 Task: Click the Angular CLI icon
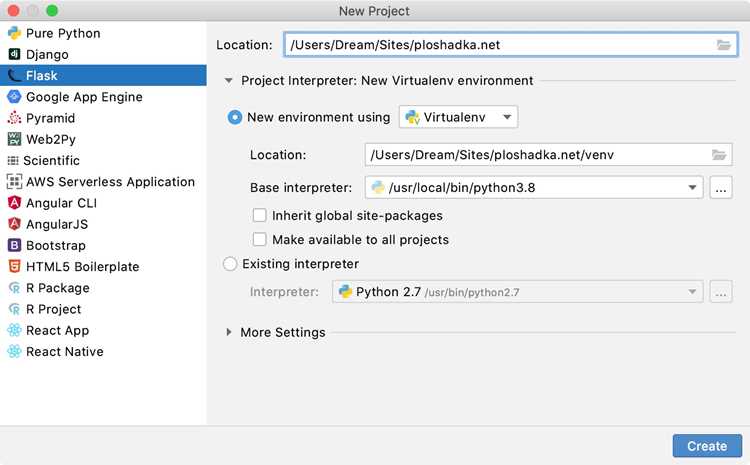14,203
